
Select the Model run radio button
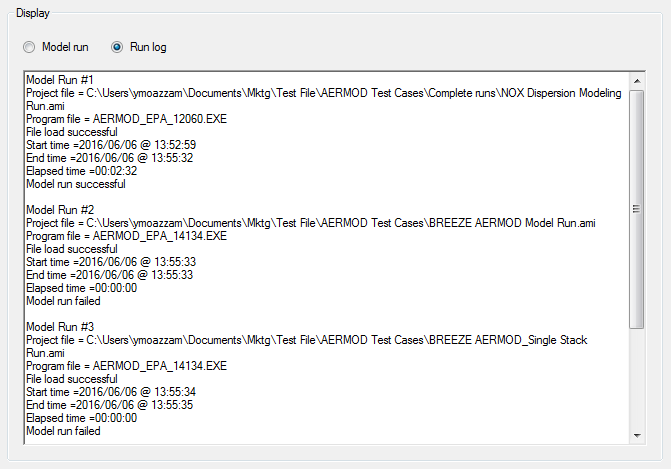tap(30, 47)
